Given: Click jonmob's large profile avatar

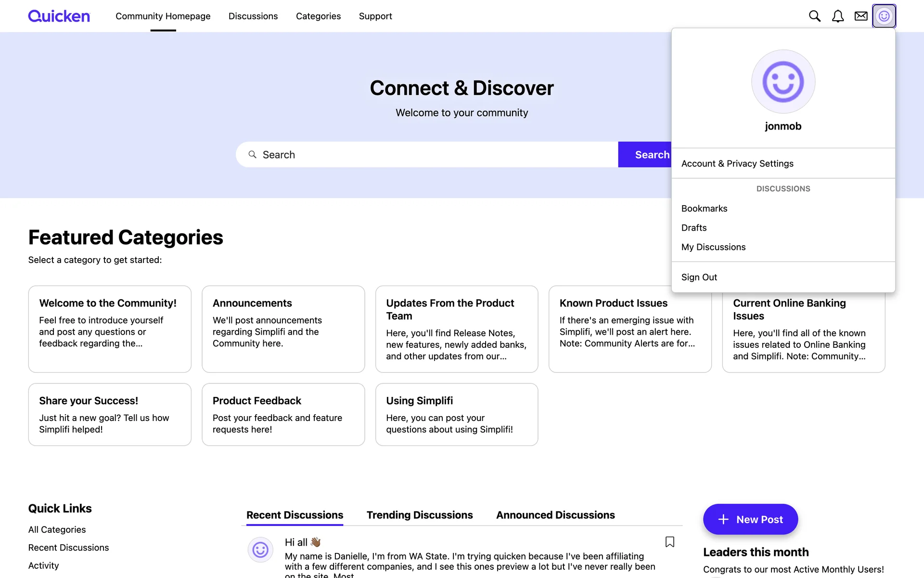Looking at the screenshot, I should click(783, 82).
